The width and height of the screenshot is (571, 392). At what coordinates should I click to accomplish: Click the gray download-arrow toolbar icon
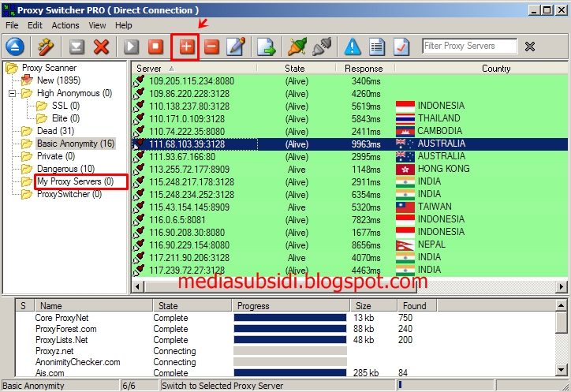click(77, 47)
